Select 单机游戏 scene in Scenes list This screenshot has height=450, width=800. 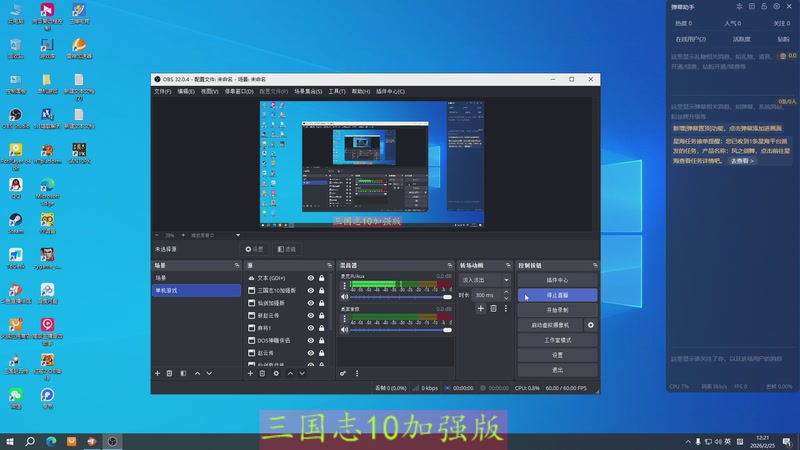point(196,290)
